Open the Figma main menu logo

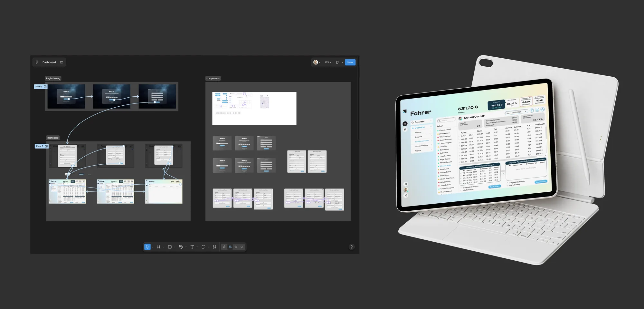(37, 62)
